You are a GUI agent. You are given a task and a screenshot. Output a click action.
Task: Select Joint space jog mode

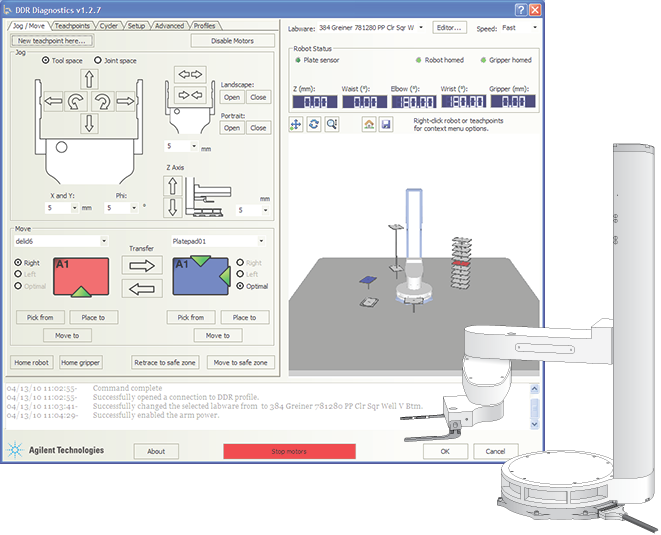click(x=98, y=60)
